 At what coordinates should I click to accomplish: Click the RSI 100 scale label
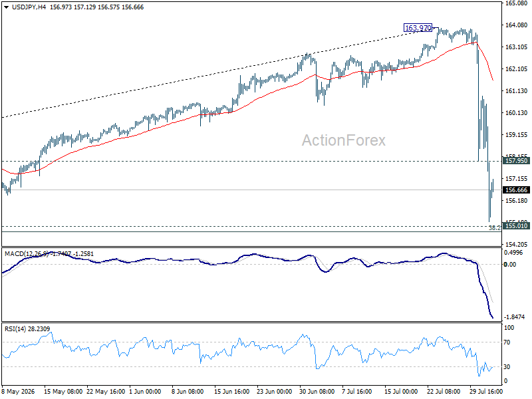509,328
